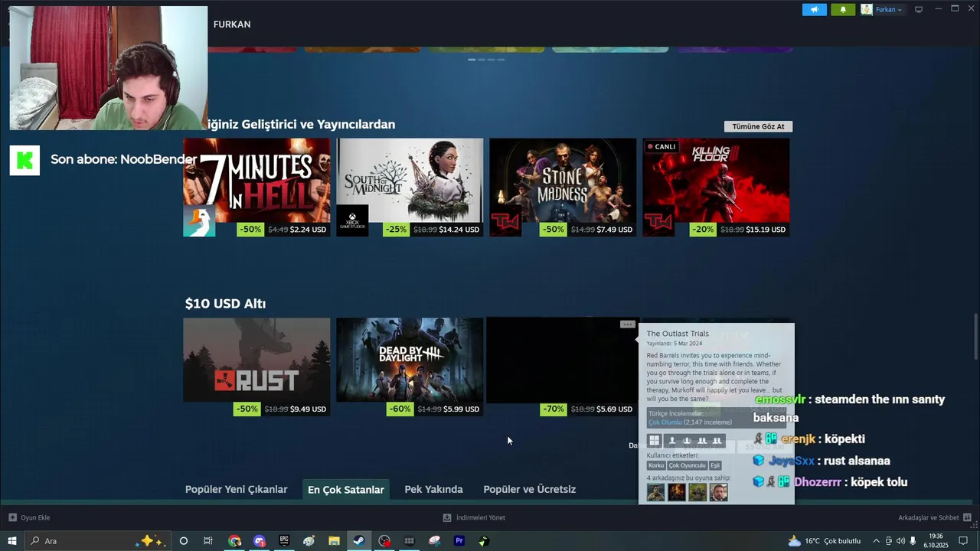Open File Explorer folder icon on taskbar
The height and width of the screenshot is (551, 980).
pyautogui.click(x=334, y=541)
